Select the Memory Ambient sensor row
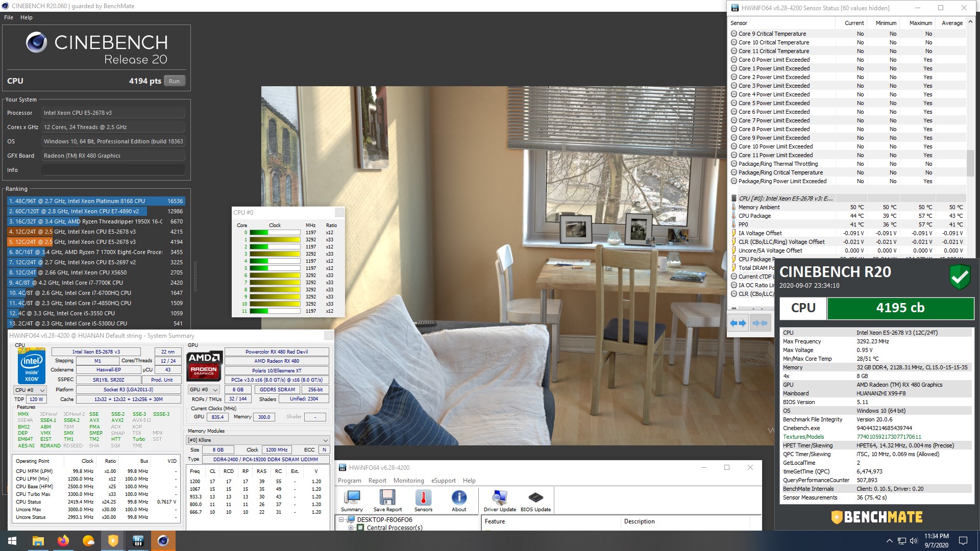980x551 pixels. pyautogui.click(x=848, y=207)
